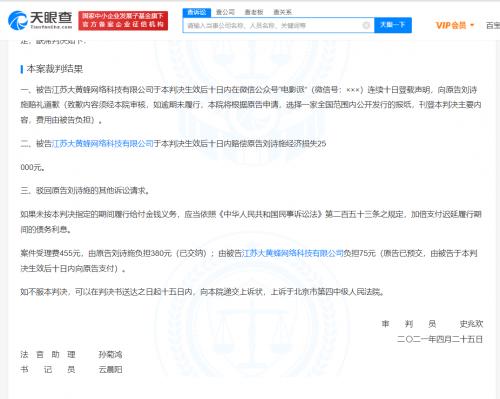500x399 pixels.
Task: Click the 天眼一下 search button
Action: pos(393,25)
